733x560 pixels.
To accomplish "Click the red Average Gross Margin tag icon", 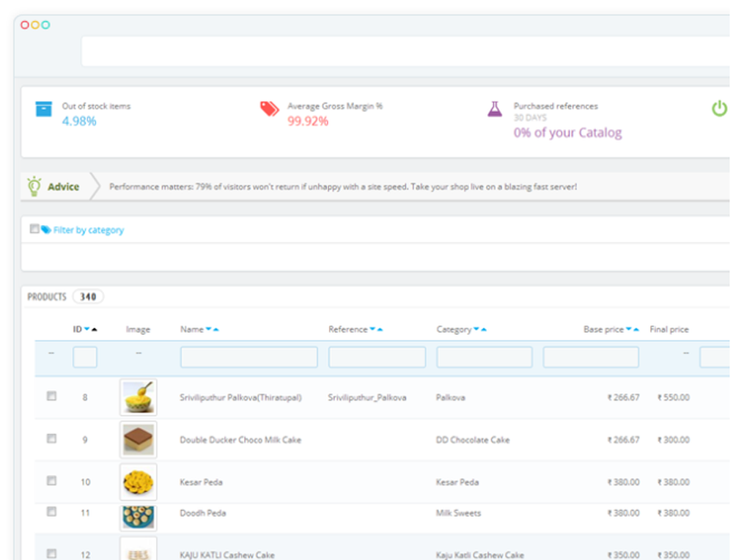I will 270,108.
